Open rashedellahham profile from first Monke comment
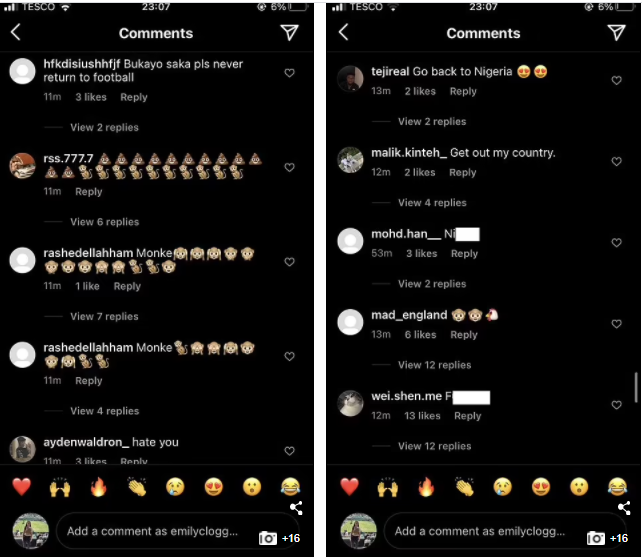The width and height of the screenshot is (642, 560). tap(88, 253)
